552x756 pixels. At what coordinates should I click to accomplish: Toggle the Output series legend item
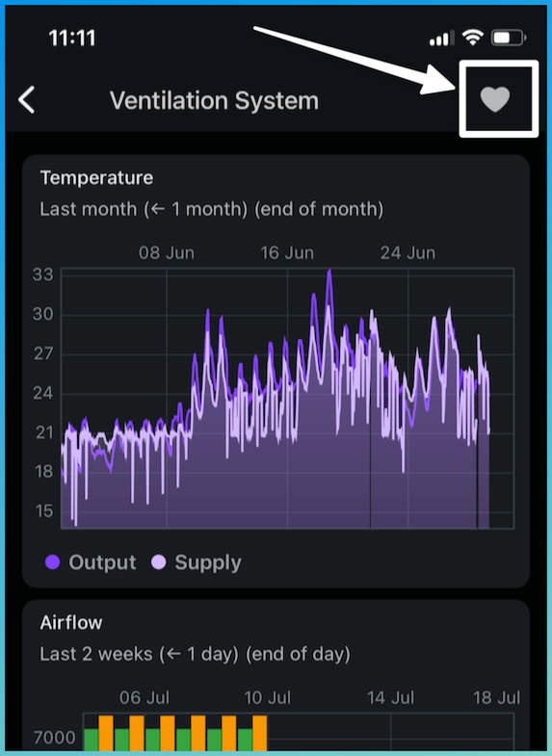point(91,562)
